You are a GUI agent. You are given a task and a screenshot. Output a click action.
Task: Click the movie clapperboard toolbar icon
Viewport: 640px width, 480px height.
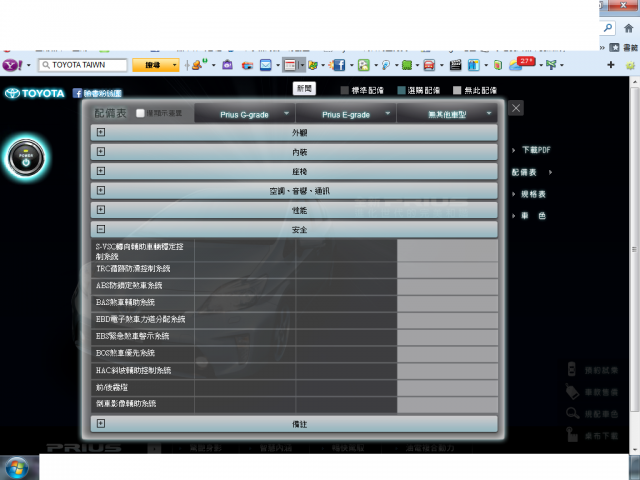[x=455, y=65]
